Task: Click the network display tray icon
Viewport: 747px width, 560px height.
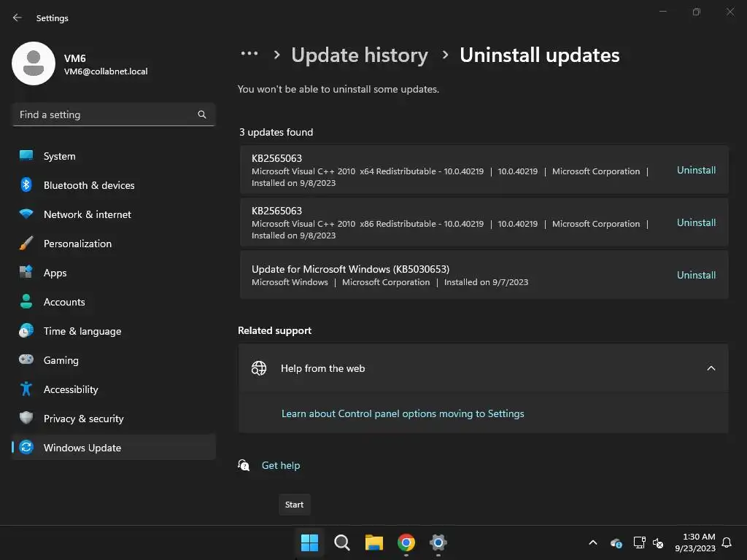Action: (639, 542)
